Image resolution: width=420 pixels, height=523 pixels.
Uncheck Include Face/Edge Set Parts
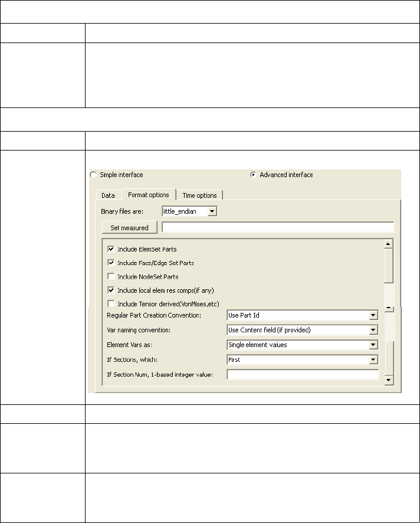pyautogui.click(x=111, y=263)
